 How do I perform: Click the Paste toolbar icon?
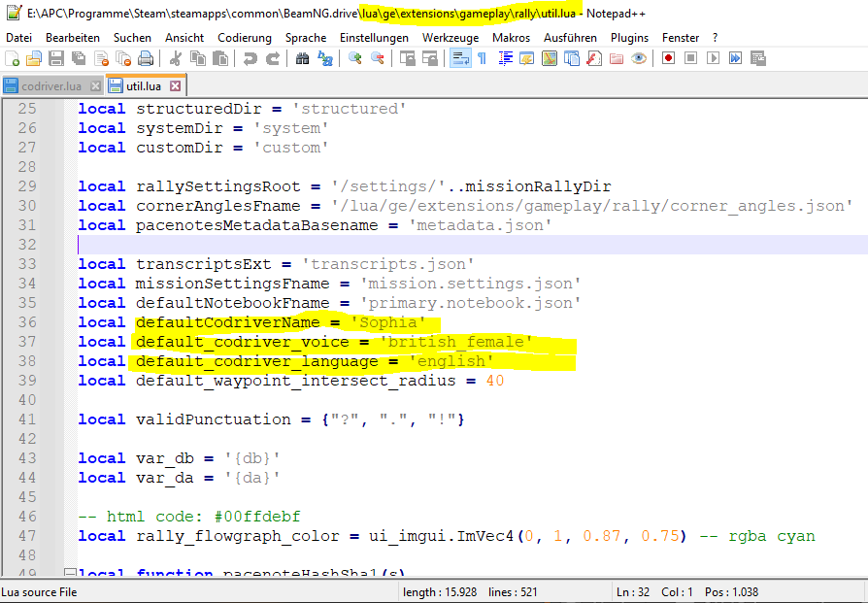220,58
